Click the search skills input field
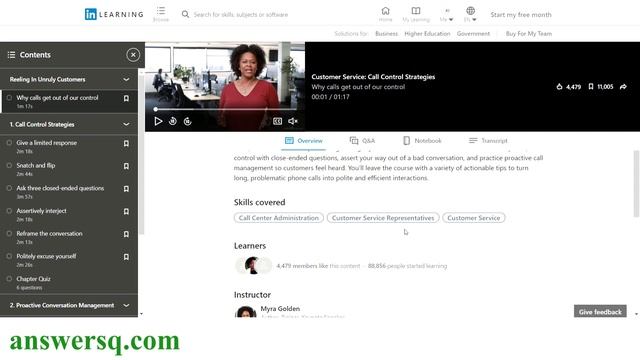This screenshot has width=640, height=360. [241, 14]
